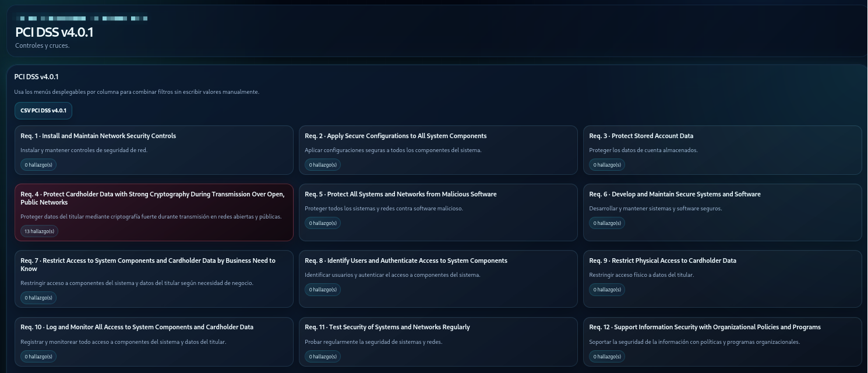Open the Req. 6 Secure Systems and Software card
The image size is (868, 373).
[x=722, y=213]
